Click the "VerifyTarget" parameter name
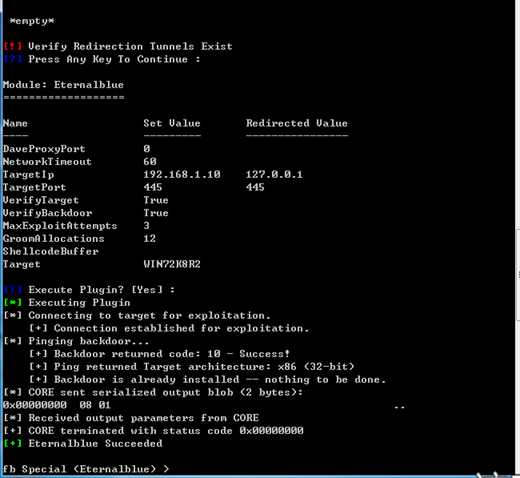 (x=41, y=200)
